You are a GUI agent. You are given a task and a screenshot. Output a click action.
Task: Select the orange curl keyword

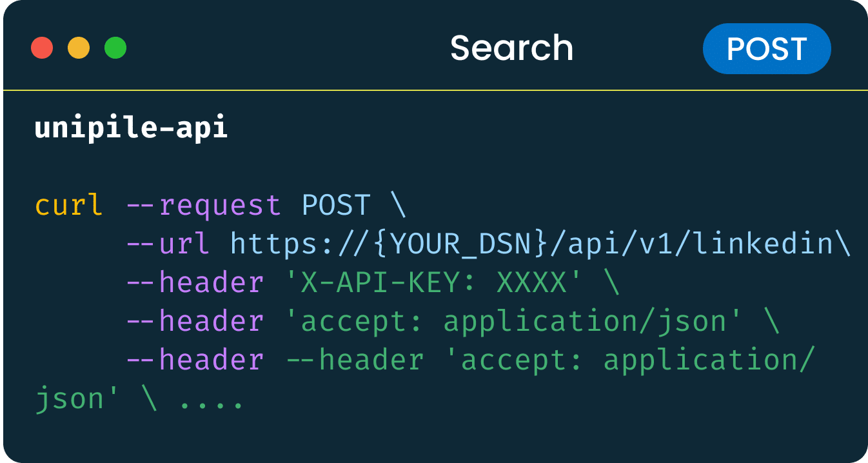(68, 205)
